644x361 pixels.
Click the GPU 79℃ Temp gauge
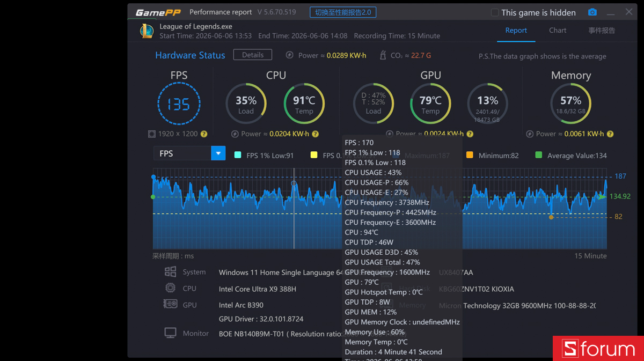[430, 104]
